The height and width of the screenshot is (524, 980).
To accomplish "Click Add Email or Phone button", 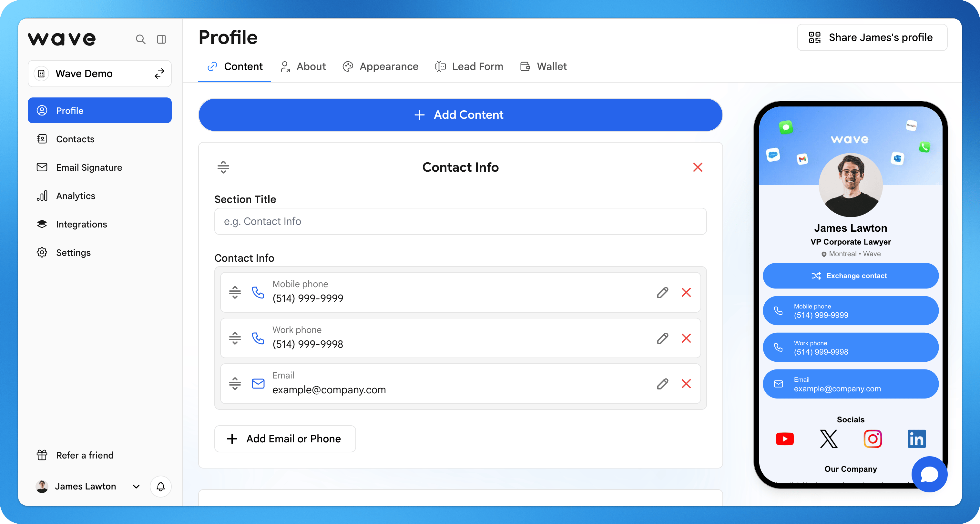I will coord(285,439).
